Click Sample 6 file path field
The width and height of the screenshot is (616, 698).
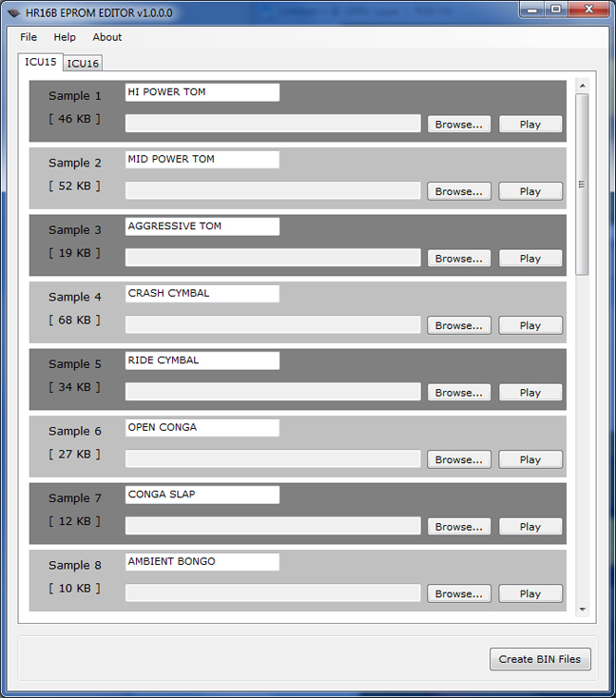pyautogui.click(x=273, y=458)
